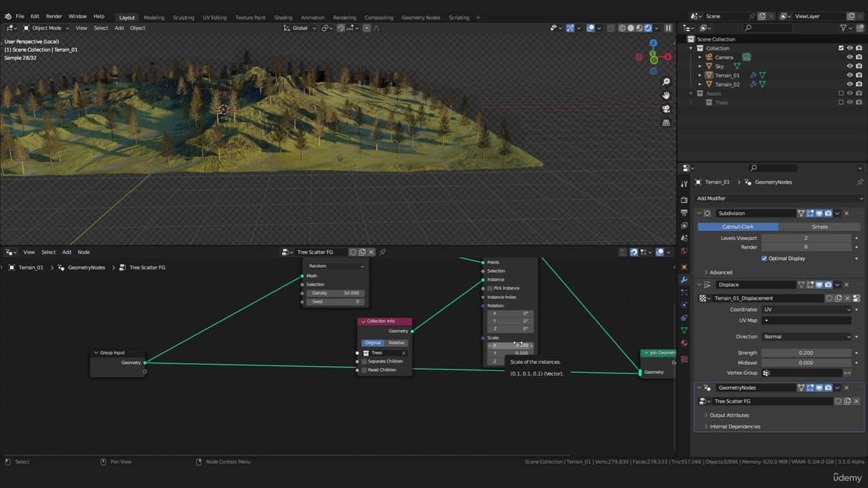The image size is (868, 488).
Task: Toggle Optimal Display checkbox
Action: point(764,258)
